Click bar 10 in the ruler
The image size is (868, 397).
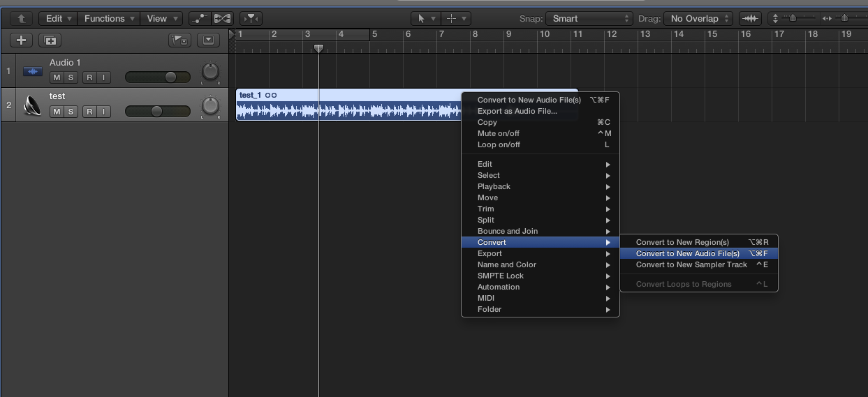pos(545,34)
